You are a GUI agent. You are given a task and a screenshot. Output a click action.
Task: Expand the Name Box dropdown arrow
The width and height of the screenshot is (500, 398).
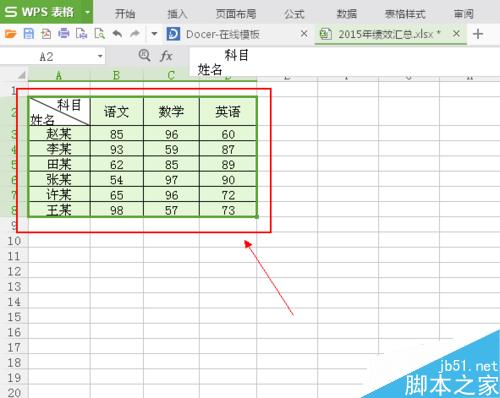(100, 56)
